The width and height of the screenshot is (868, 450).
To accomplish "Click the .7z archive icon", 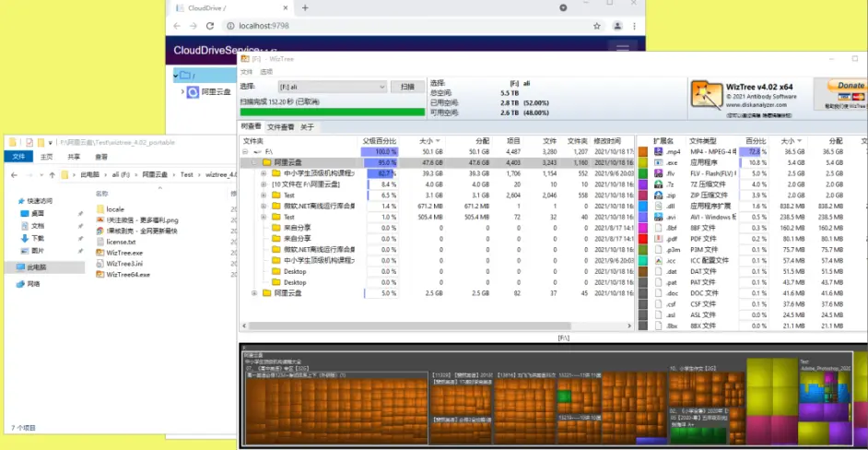I will click(x=658, y=184).
